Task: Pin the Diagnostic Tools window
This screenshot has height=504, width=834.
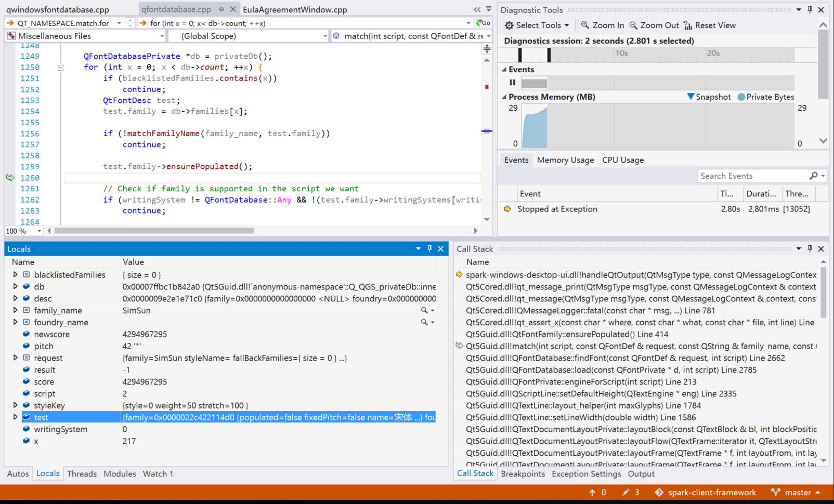Action: pyautogui.click(x=810, y=10)
